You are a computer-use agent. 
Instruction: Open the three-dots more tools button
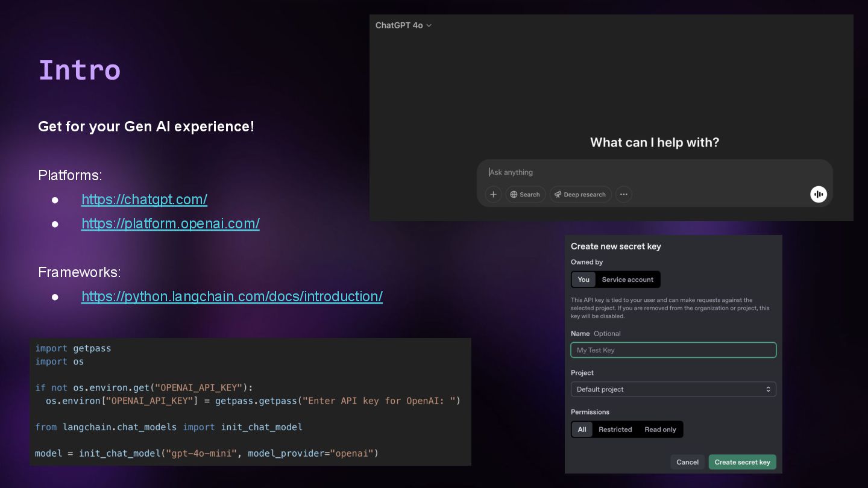pyautogui.click(x=623, y=195)
